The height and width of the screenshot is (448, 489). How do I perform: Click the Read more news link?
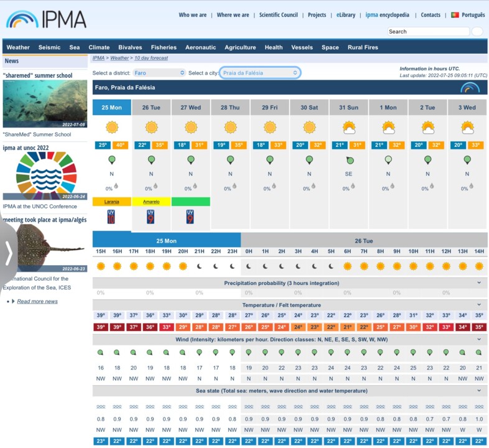(37, 301)
